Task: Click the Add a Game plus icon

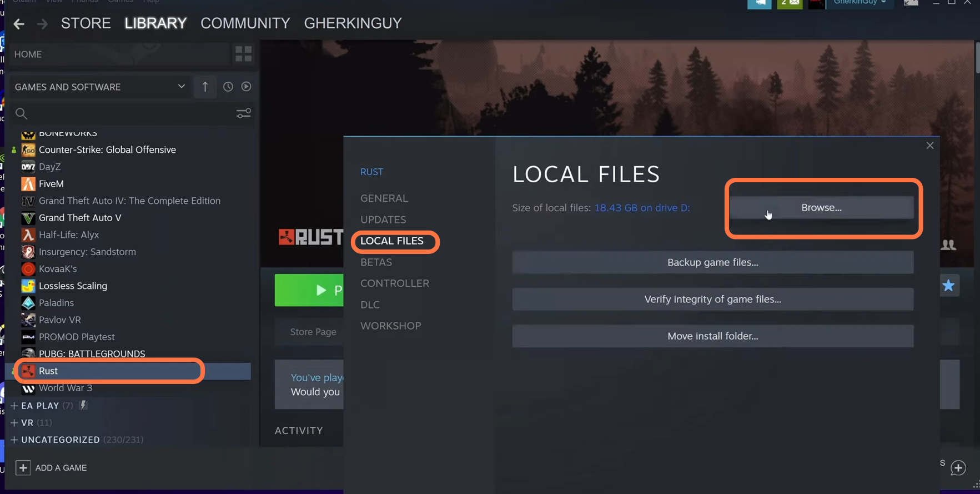Action: tap(23, 468)
